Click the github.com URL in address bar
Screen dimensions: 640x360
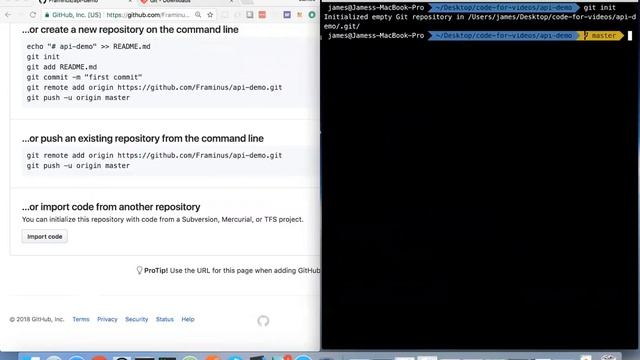click(x=148, y=15)
